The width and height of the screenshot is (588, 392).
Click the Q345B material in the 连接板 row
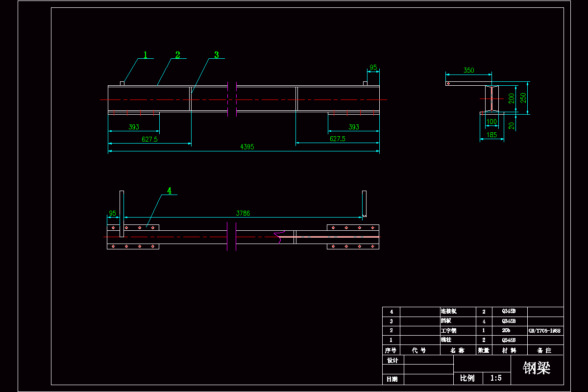(x=509, y=311)
